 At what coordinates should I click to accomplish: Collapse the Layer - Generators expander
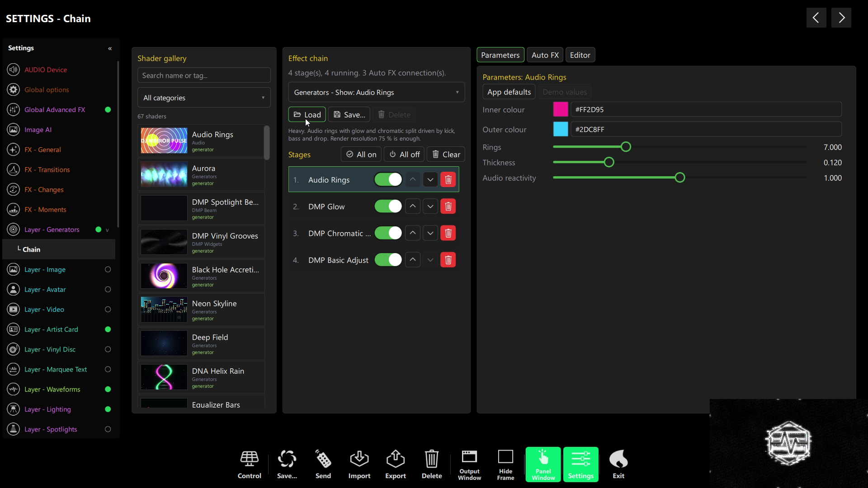click(x=107, y=230)
